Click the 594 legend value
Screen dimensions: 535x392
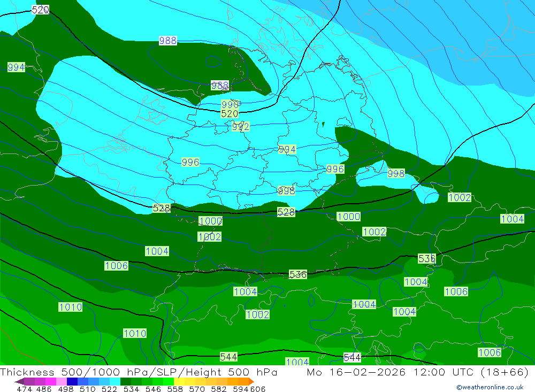point(241,389)
